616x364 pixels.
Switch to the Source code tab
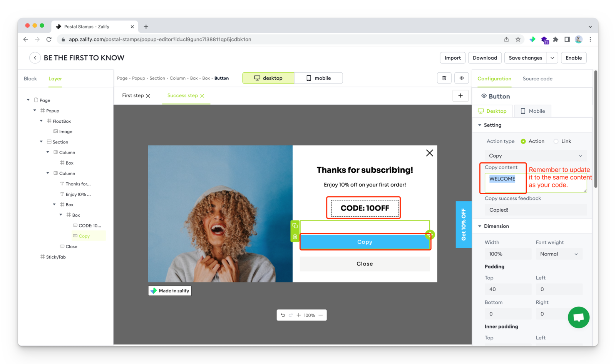(x=537, y=79)
